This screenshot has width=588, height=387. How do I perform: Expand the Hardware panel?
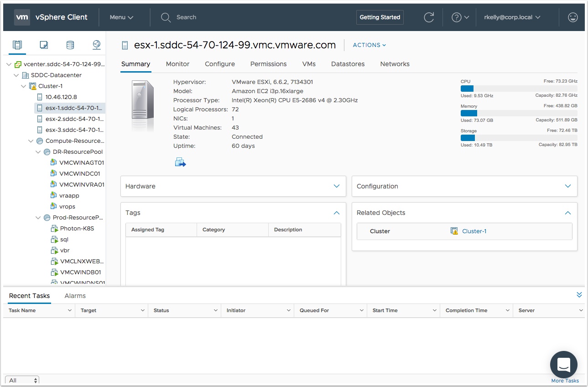click(337, 186)
